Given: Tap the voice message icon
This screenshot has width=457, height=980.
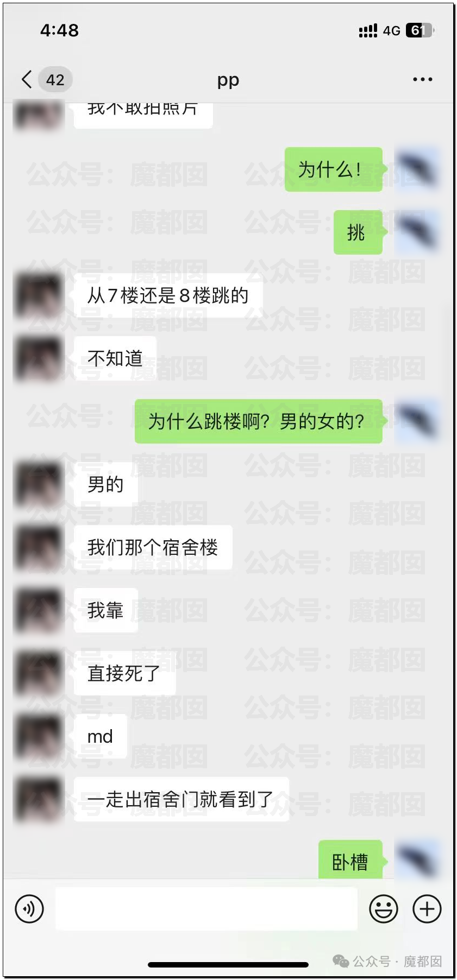Looking at the screenshot, I should tap(29, 908).
